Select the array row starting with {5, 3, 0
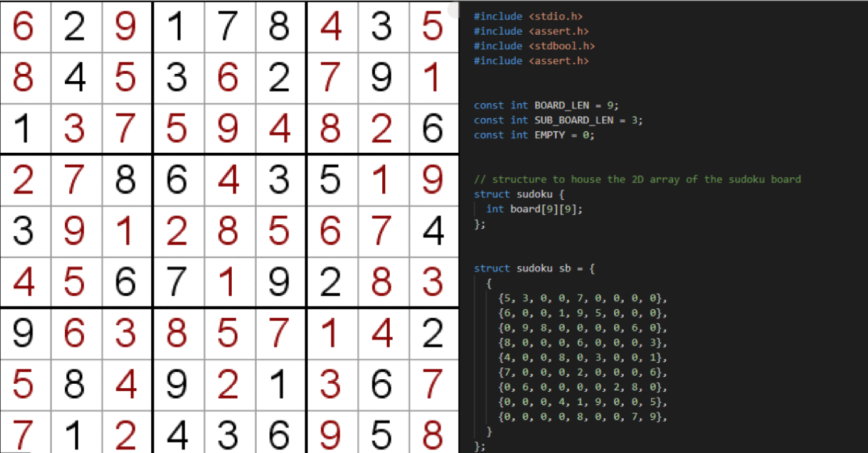This screenshot has height=453, width=868. 582,298
